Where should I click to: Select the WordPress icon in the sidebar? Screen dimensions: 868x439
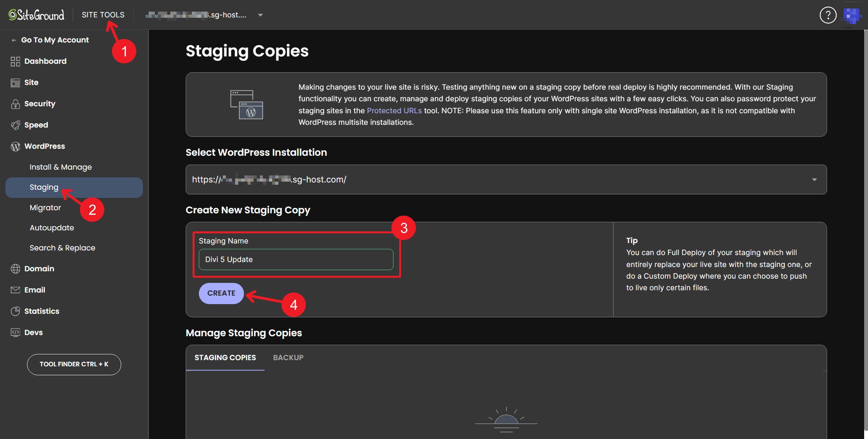pos(15,146)
